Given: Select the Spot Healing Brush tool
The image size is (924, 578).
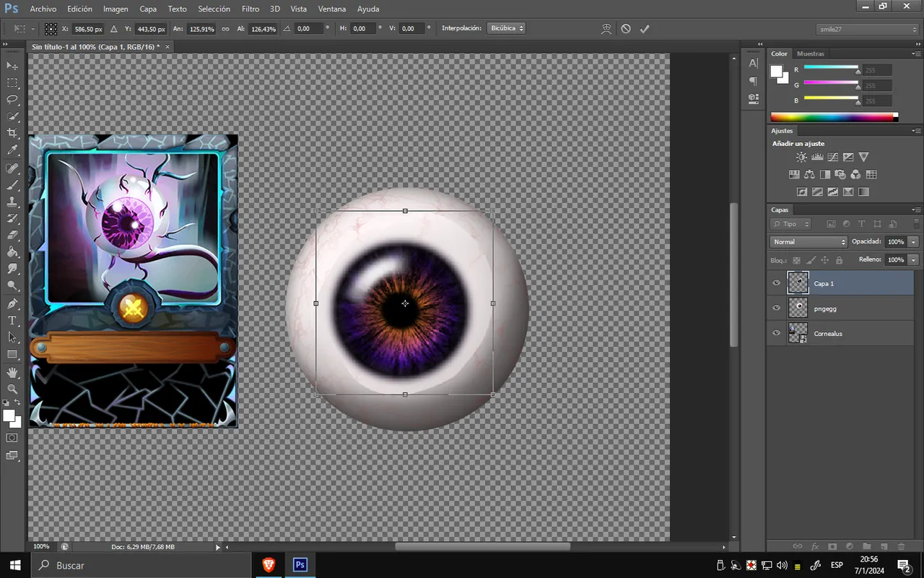Looking at the screenshot, I should [x=12, y=168].
